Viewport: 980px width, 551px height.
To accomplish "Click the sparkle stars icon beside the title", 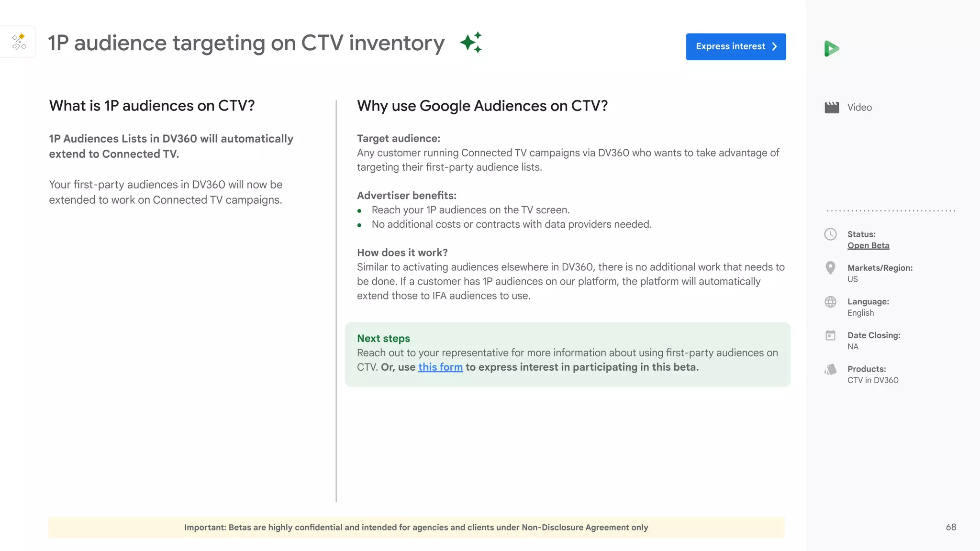I will (471, 43).
